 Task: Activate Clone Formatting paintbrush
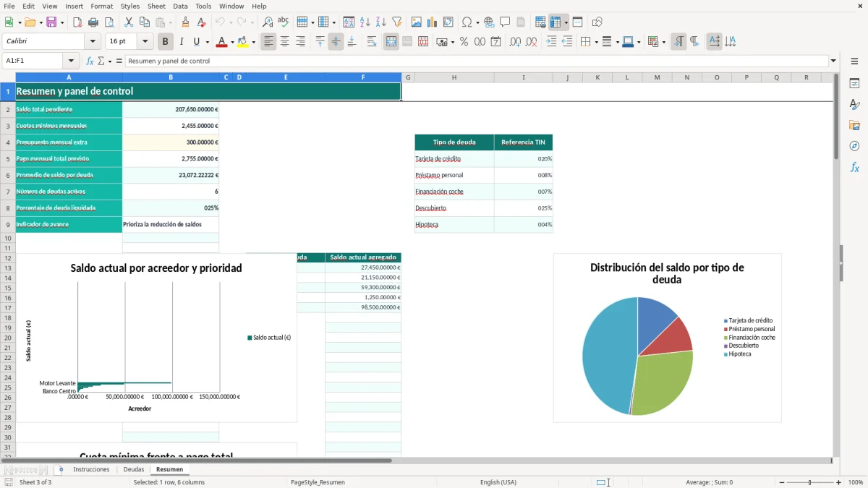point(186,22)
